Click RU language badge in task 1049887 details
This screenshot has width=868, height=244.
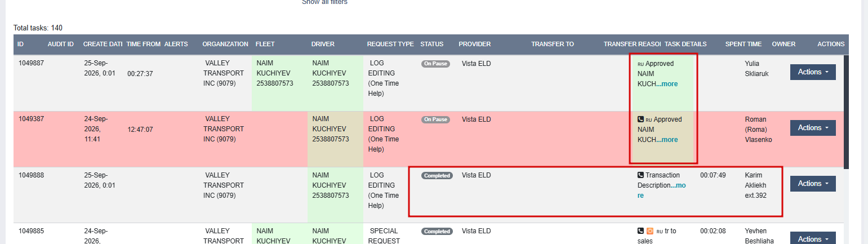640,64
